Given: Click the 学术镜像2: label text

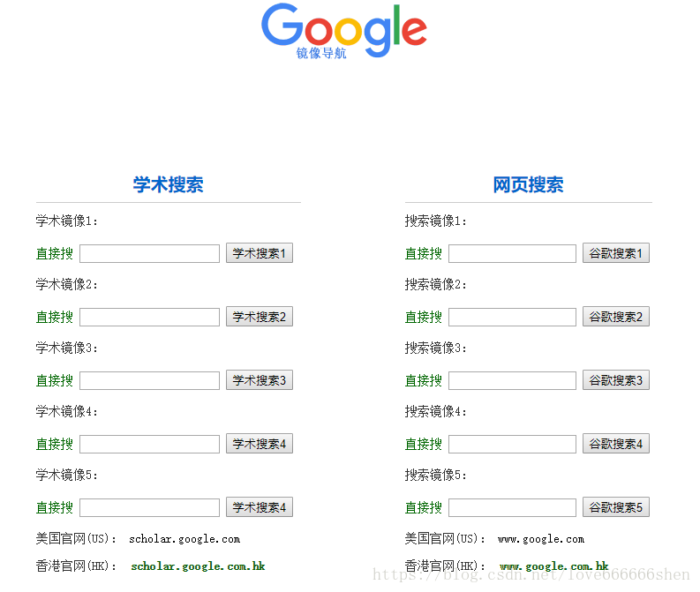Looking at the screenshot, I should click(x=66, y=284).
